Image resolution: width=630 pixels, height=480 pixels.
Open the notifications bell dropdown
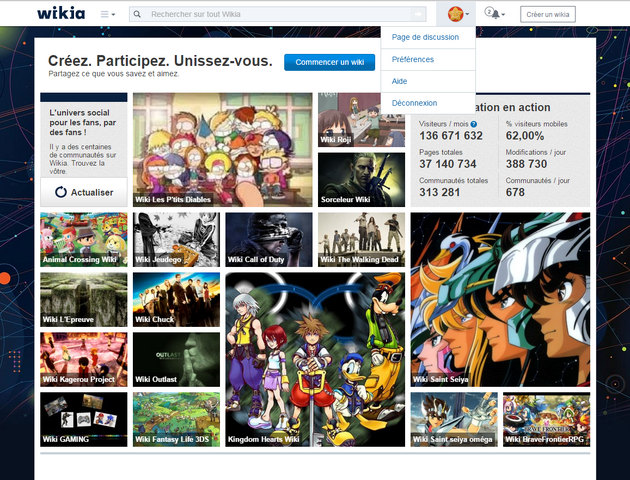coord(495,14)
